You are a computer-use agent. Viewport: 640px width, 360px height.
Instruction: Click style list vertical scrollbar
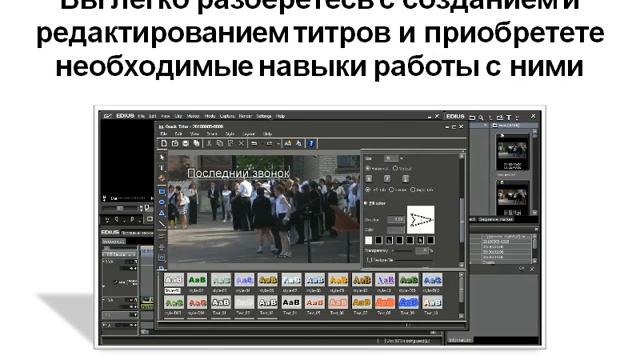coord(462,296)
